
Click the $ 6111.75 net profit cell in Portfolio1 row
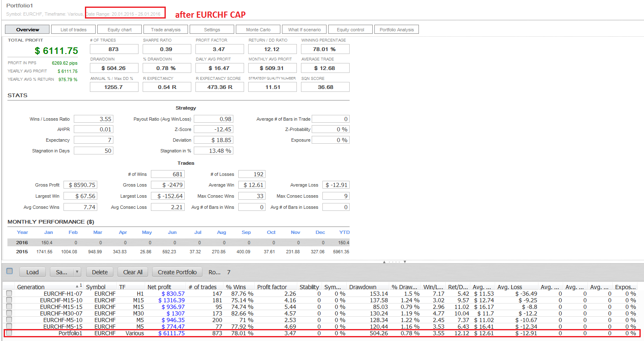[x=172, y=333]
